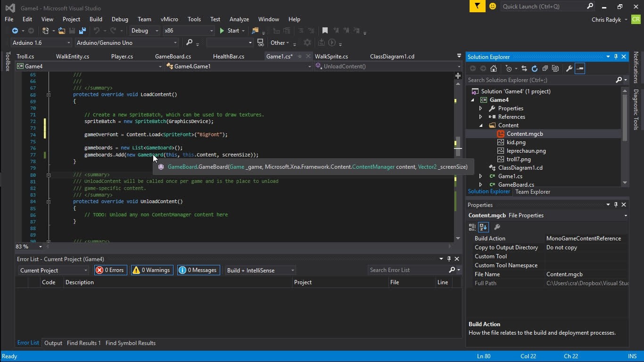The width and height of the screenshot is (644, 362).
Task: Collapse the Content folder node
Action: coord(480,125)
